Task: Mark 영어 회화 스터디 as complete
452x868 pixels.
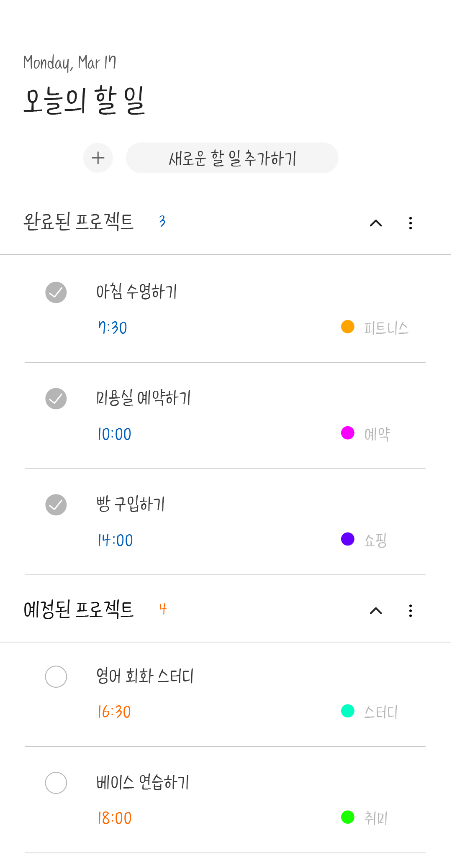Action: 56,676
